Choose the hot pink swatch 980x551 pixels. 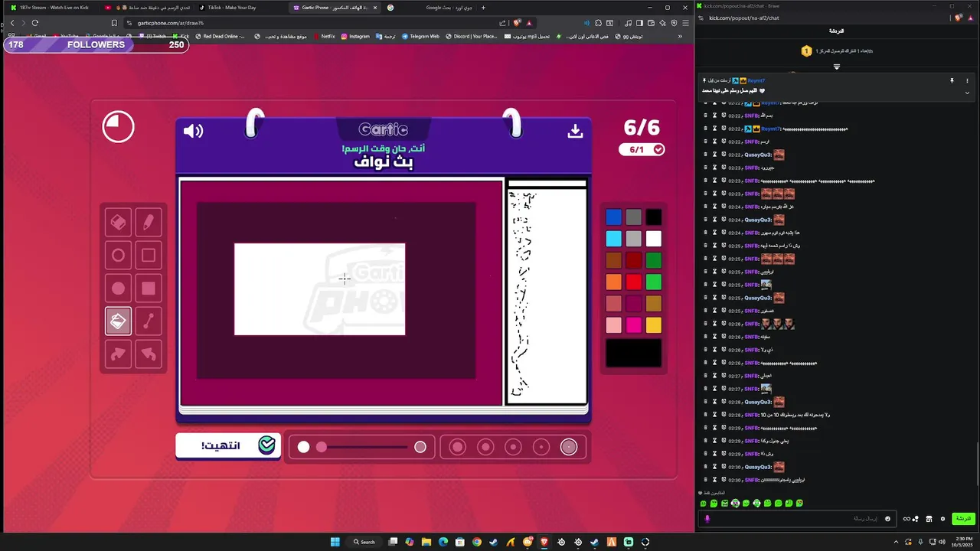click(633, 325)
